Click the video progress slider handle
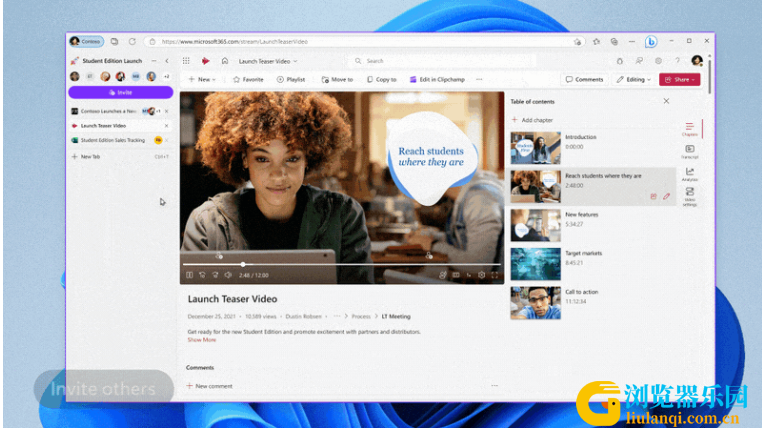Viewport: 762px width, 428px height. [243, 264]
